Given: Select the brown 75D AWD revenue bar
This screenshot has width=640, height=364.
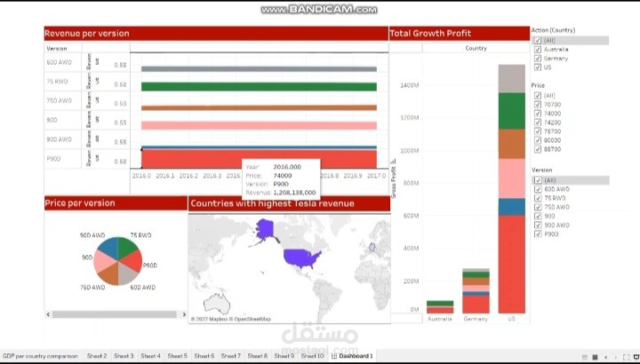Looking at the screenshot, I should pyautogui.click(x=259, y=108).
